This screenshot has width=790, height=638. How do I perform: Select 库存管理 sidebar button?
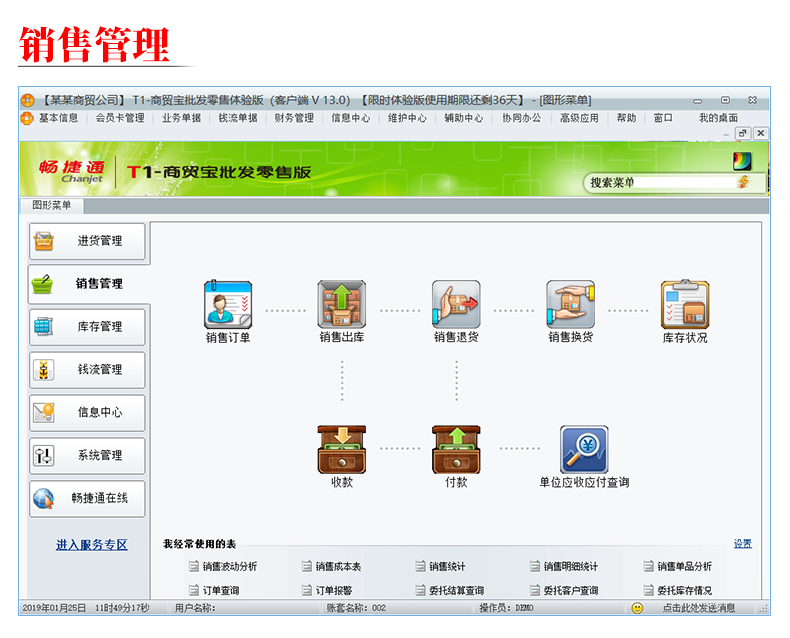coord(88,327)
